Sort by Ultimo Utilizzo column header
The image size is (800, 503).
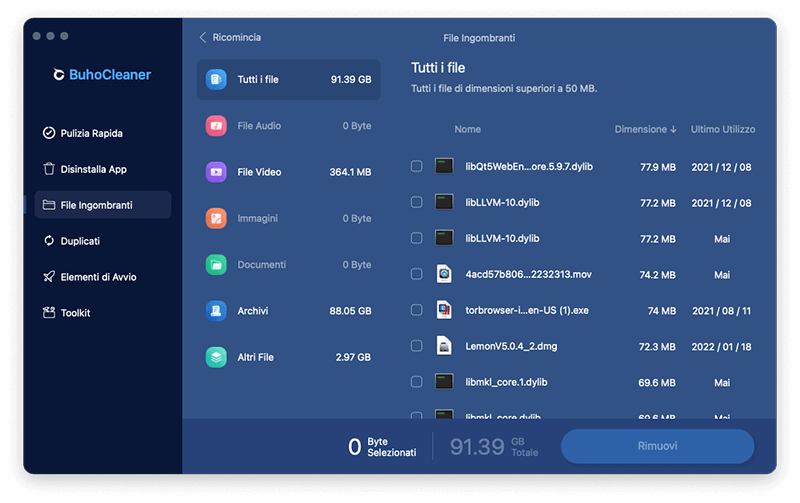[x=722, y=130]
